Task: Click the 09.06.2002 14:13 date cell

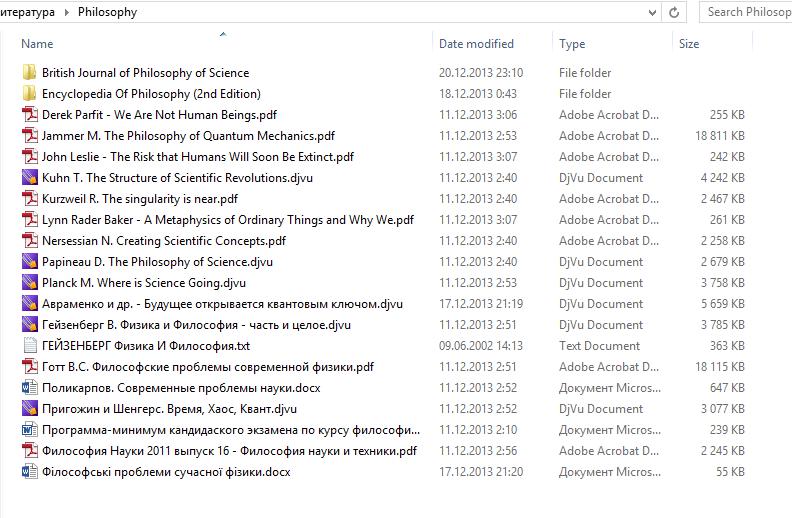Action: tap(480, 346)
